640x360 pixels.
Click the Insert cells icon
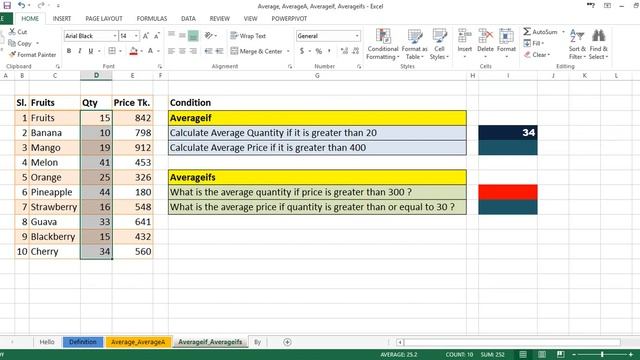[x=464, y=36]
